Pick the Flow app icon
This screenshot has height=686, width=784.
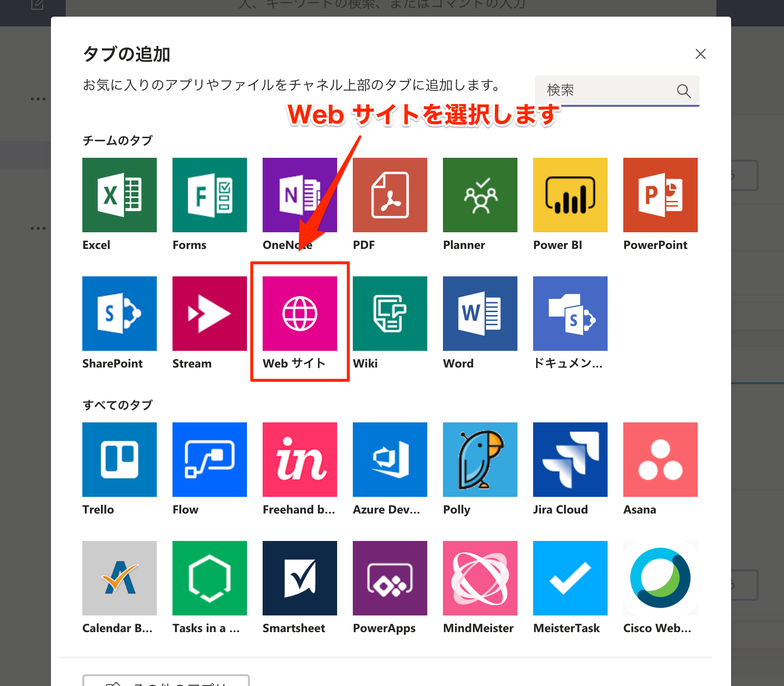[210, 460]
